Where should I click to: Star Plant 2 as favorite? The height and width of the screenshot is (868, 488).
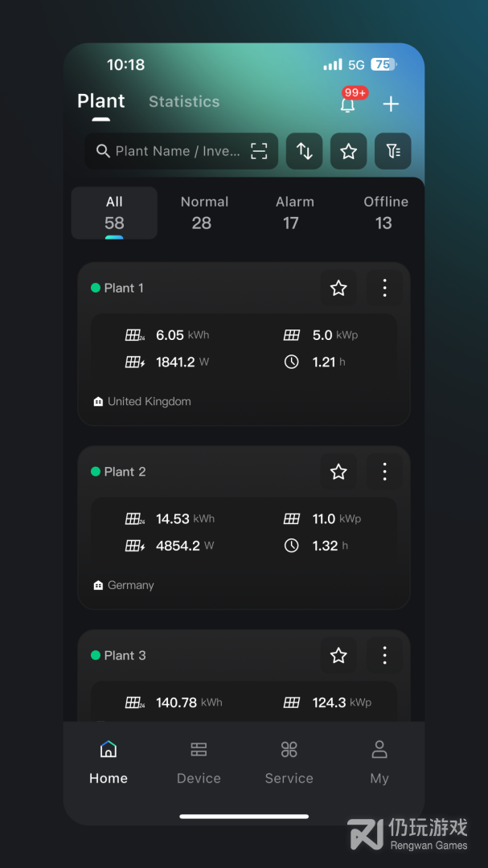coord(338,472)
